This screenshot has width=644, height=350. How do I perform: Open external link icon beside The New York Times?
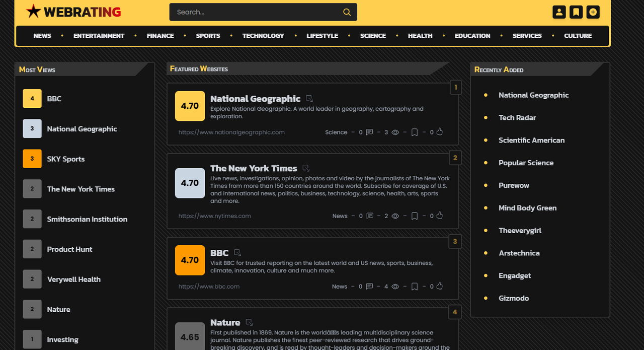[306, 168]
